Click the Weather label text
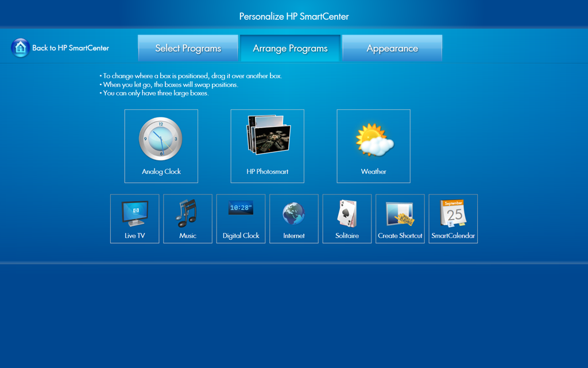The image size is (588, 368). 373,171
